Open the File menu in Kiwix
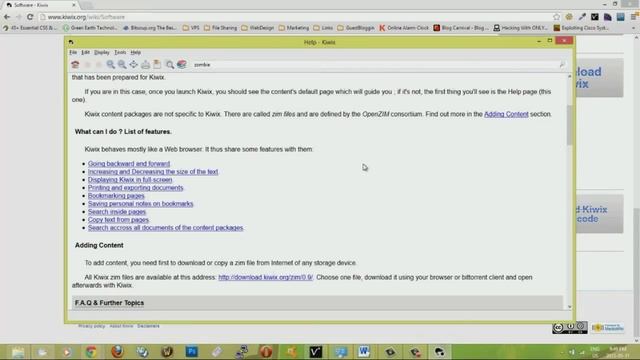640x360 pixels. click(x=73, y=52)
